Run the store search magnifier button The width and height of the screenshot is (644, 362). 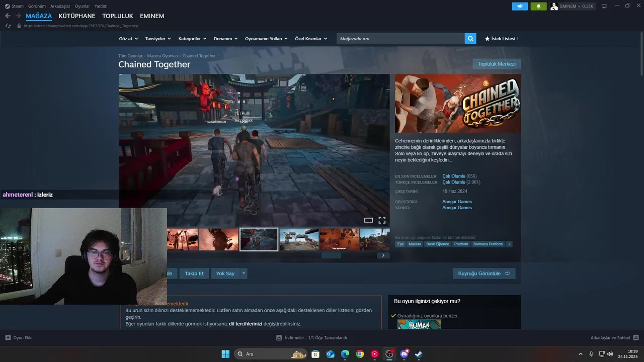pos(470,39)
